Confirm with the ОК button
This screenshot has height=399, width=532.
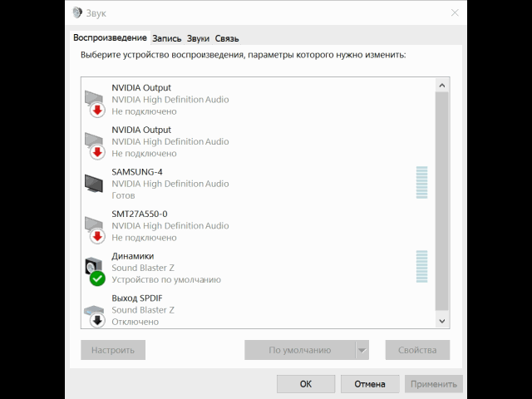[306, 384]
